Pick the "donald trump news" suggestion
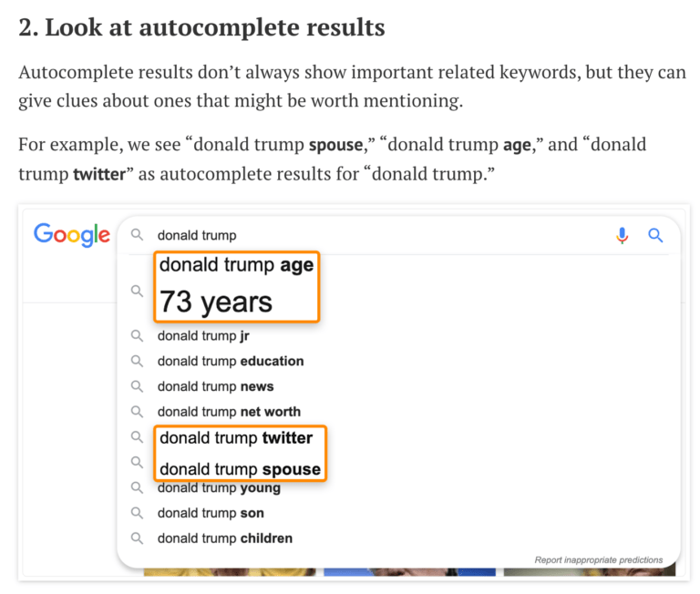This screenshot has width=700, height=594. click(x=215, y=386)
